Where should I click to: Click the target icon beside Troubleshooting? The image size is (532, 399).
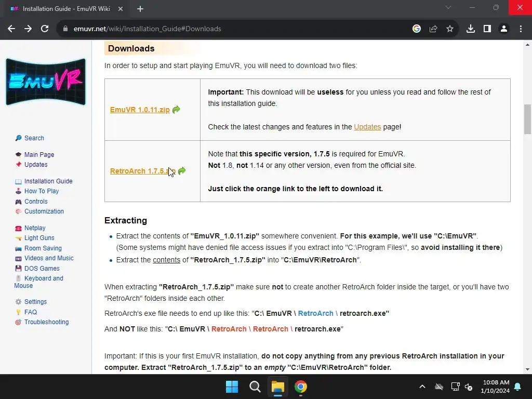click(18, 322)
